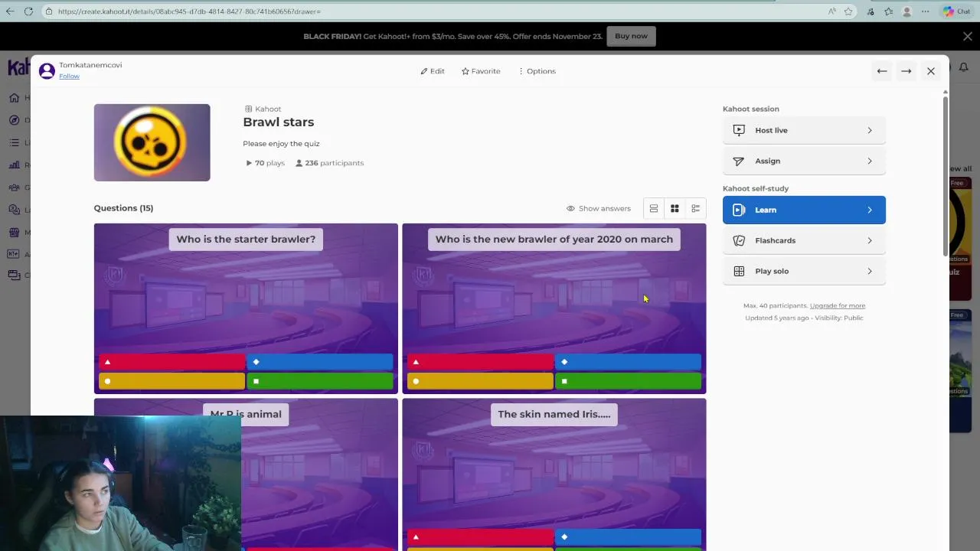Click the browser address bar URL
The width and height of the screenshot is (980, 551).
pyautogui.click(x=189, y=11)
